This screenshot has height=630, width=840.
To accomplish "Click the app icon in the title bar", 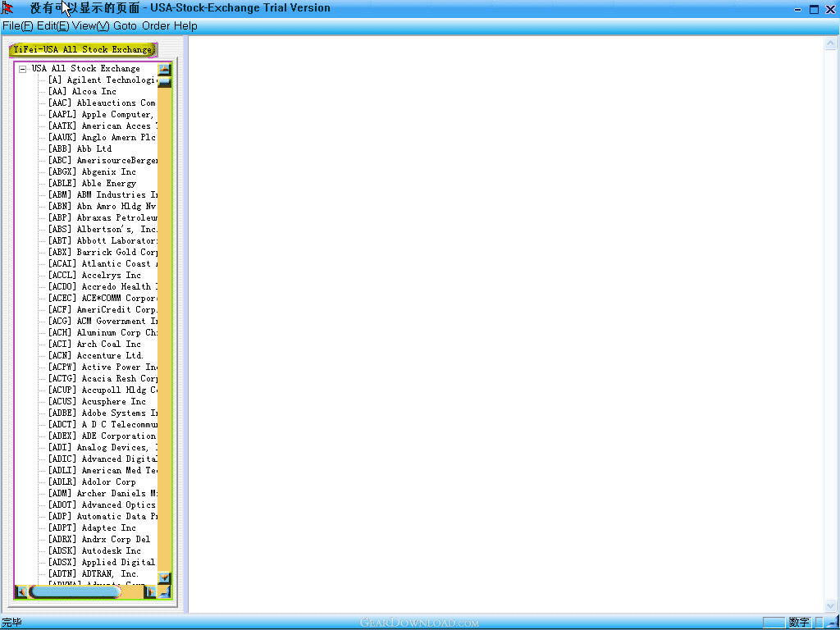I will click(x=8, y=8).
